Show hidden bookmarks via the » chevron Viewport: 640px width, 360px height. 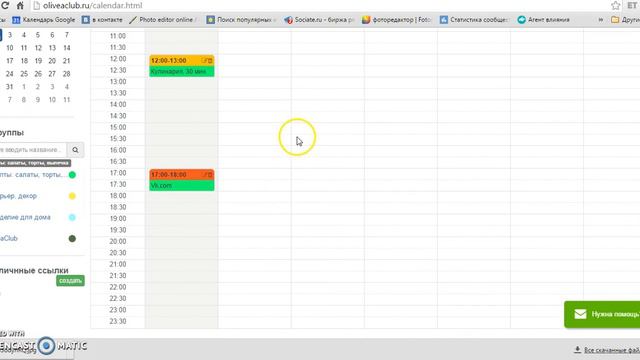point(600,20)
